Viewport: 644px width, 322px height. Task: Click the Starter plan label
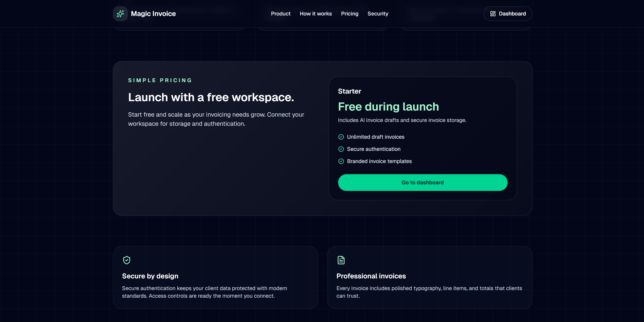[349, 91]
